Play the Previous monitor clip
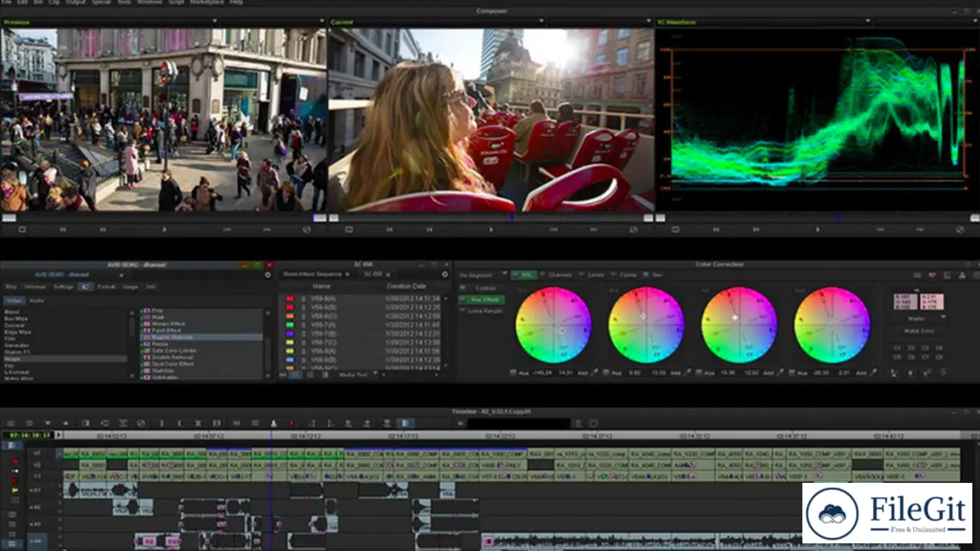Image resolution: width=980 pixels, height=551 pixels. pos(164,229)
